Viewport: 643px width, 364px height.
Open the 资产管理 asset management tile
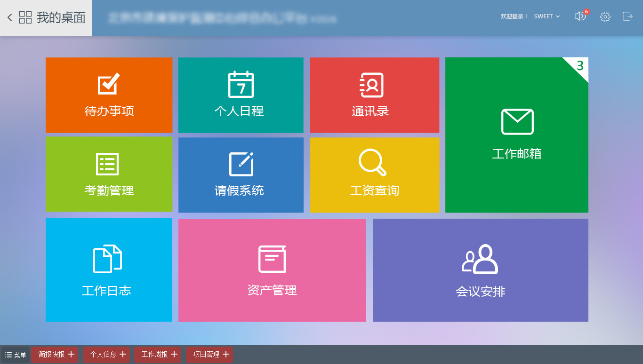[x=272, y=270]
